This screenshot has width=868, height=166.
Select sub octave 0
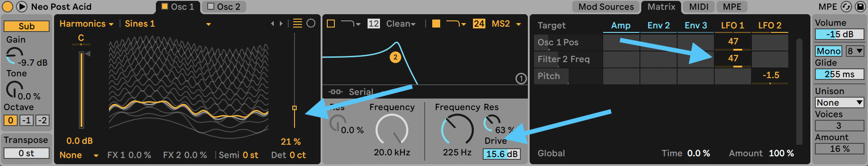pyautogui.click(x=11, y=120)
